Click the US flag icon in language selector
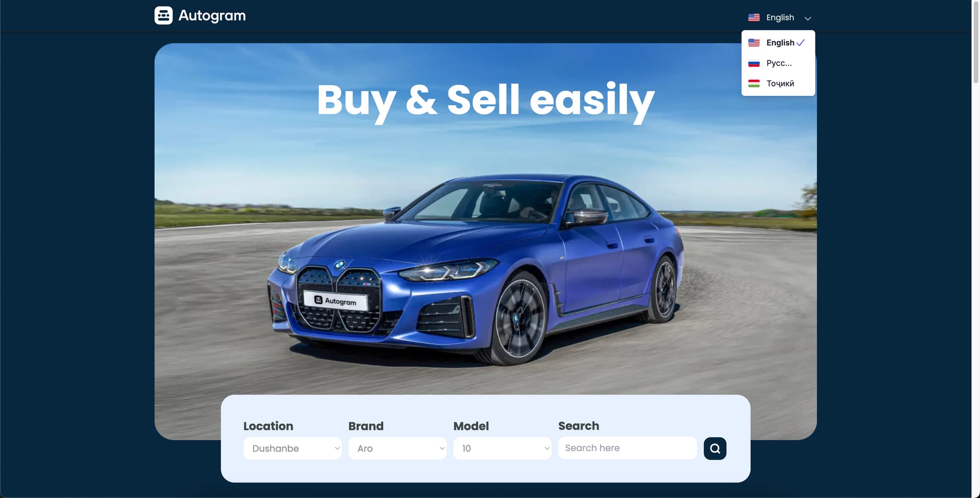The width and height of the screenshot is (980, 498). pyautogui.click(x=754, y=18)
